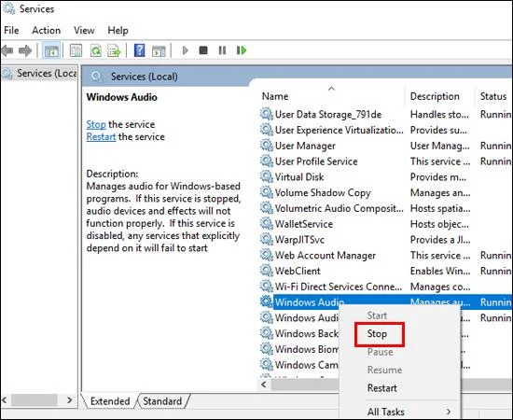Click the Refresh toolbar icon
This screenshot has height=420, width=513.
point(96,50)
